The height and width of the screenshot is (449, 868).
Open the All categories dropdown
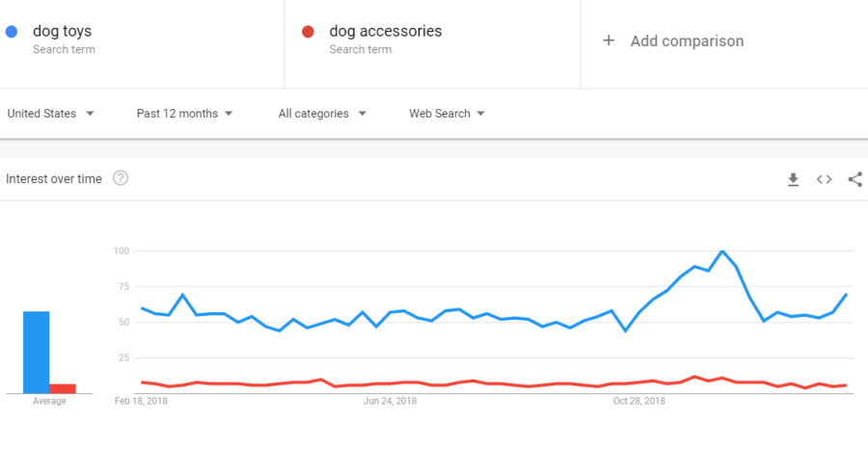(x=322, y=114)
